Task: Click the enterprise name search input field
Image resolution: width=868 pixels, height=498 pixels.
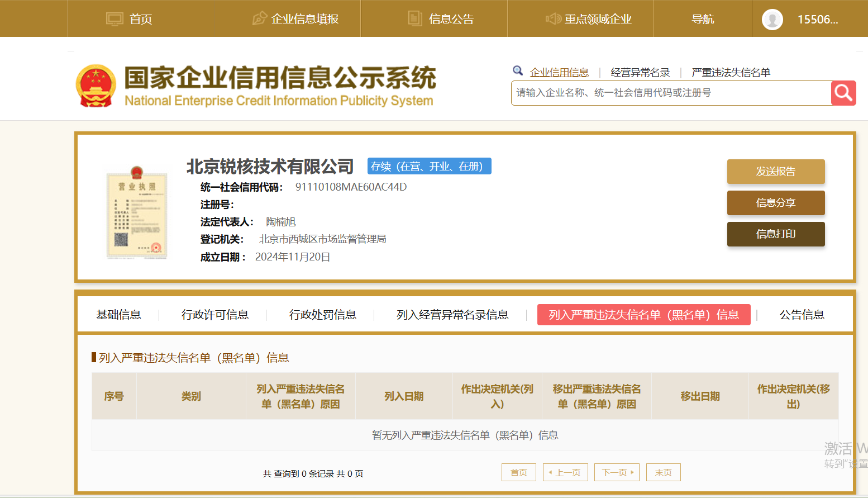Action: (670, 93)
